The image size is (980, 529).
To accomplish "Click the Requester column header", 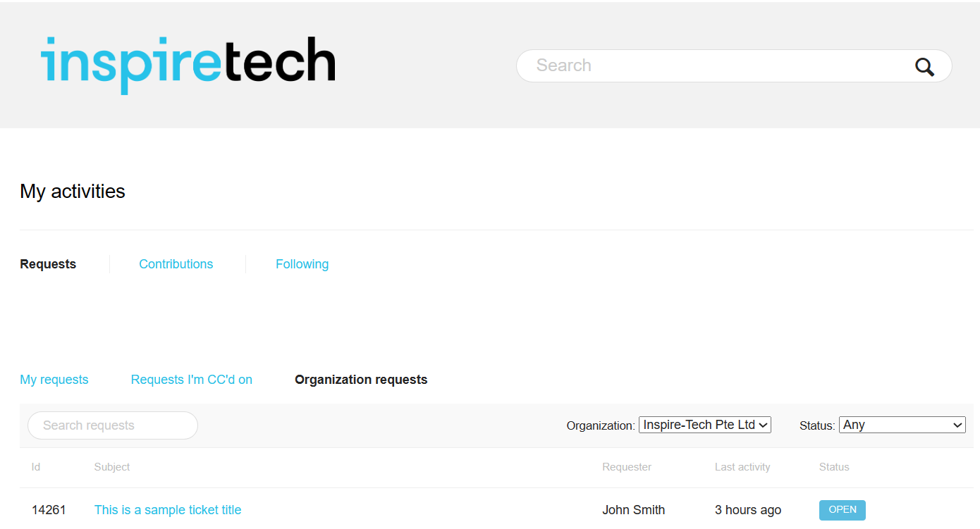I will 627,467.
